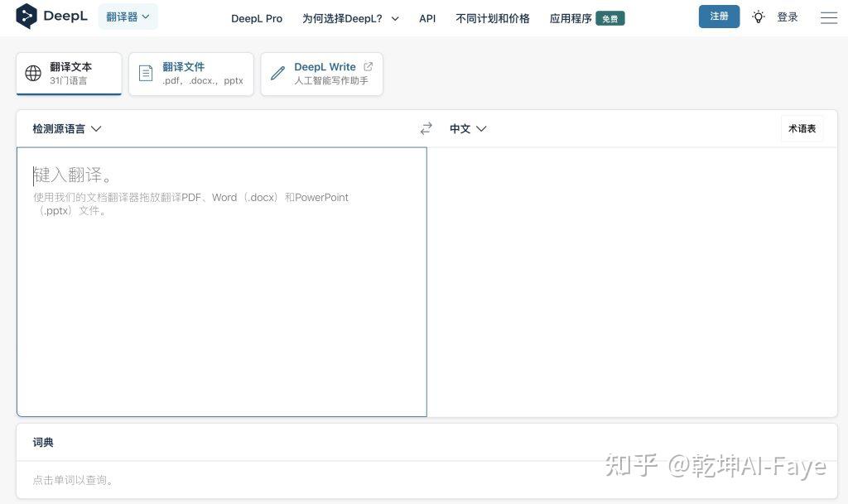Click the 31门语言 subtitle text
The image size is (848, 504).
tap(69, 80)
